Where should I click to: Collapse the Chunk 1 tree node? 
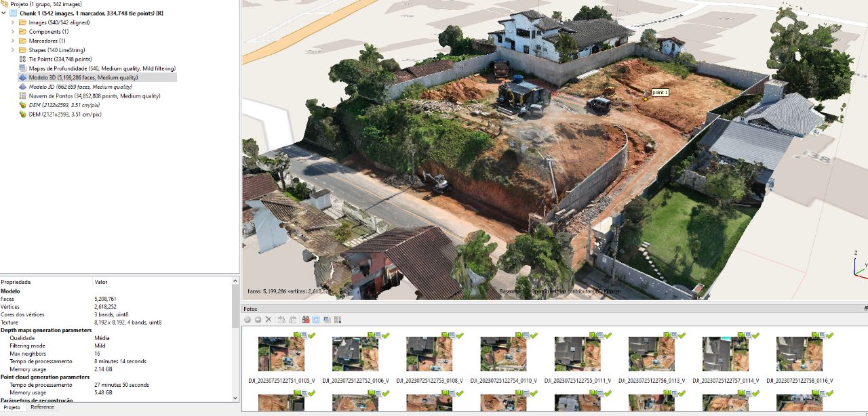[x=5, y=13]
